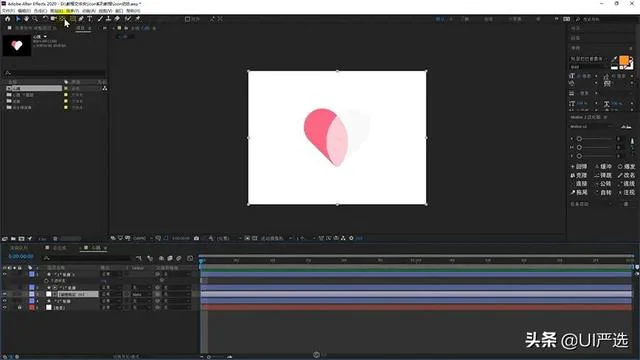
Task: Click the orange fill color swatch
Action: coord(624,60)
